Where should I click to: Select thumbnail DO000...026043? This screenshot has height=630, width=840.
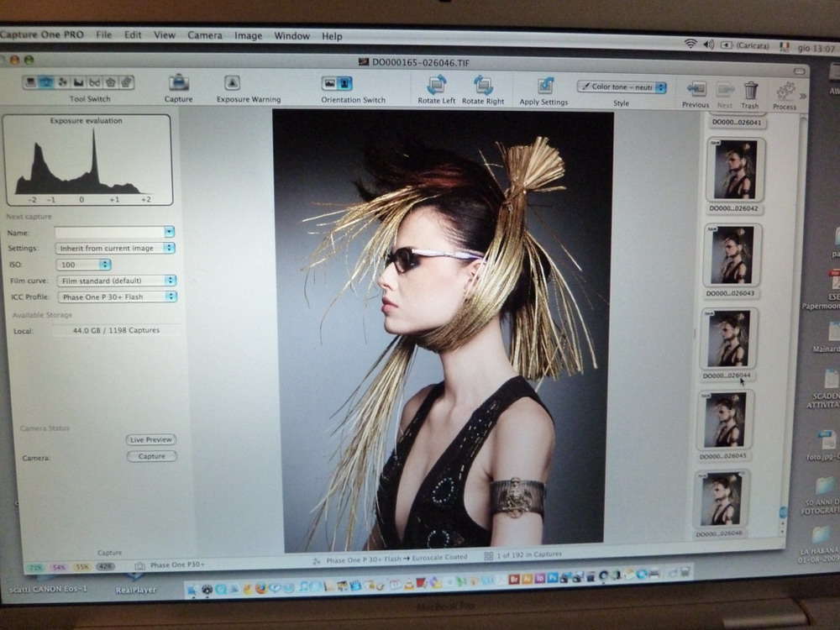pos(732,255)
